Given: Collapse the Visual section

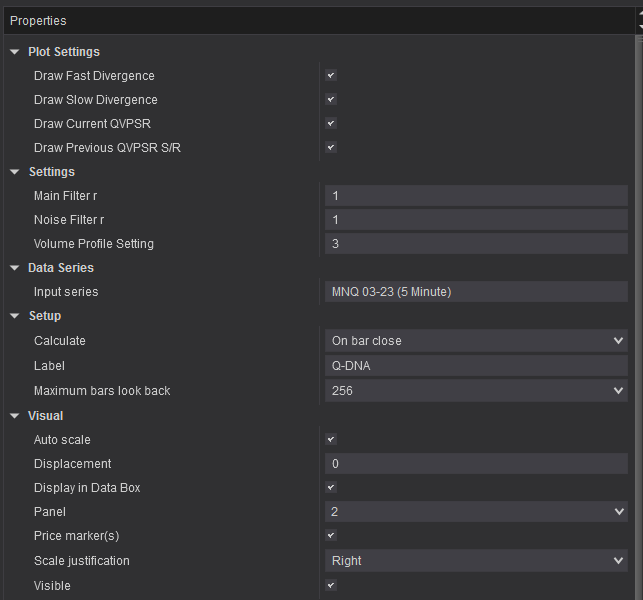Looking at the screenshot, I should pyautogui.click(x=15, y=416).
